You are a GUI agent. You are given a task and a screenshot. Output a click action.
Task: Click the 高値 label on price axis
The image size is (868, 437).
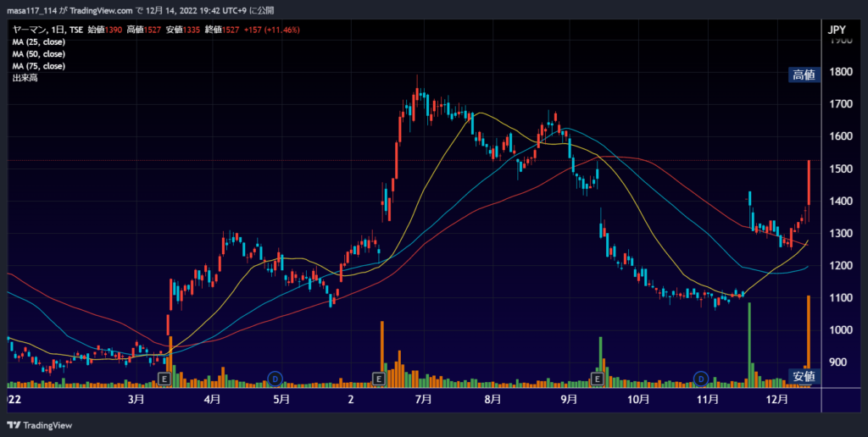click(x=804, y=75)
